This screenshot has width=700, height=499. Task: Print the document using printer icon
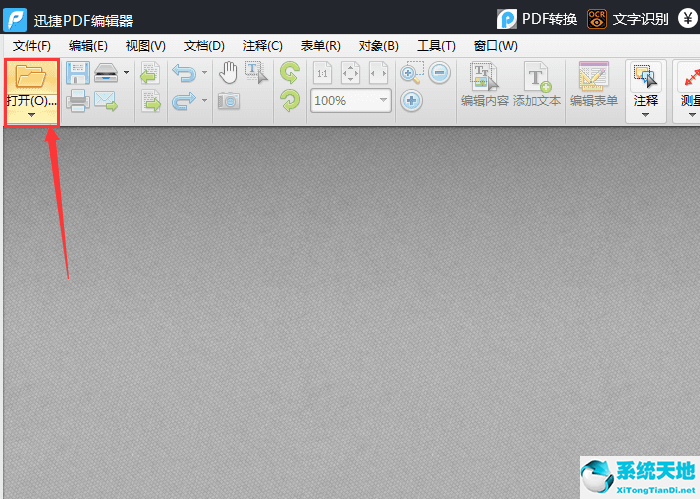pos(78,101)
